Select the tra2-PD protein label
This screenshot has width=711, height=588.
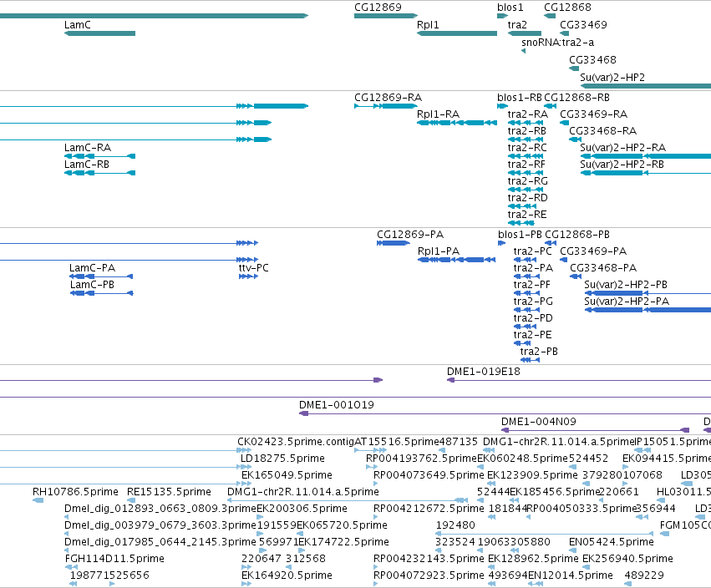click(x=533, y=318)
